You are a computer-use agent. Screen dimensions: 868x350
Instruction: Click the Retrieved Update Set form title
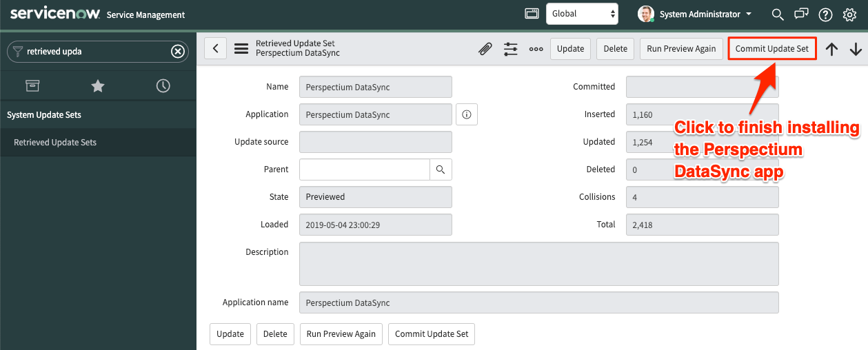click(295, 43)
